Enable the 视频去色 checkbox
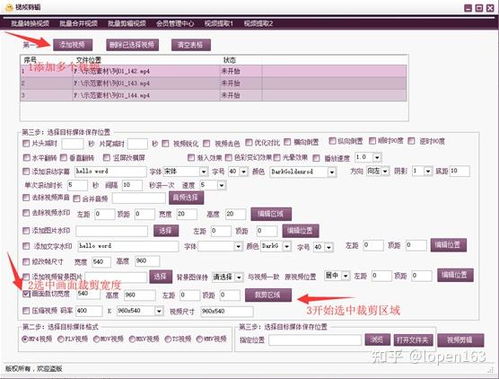The width and height of the screenshot is (499, 379). tap(206, 143)
